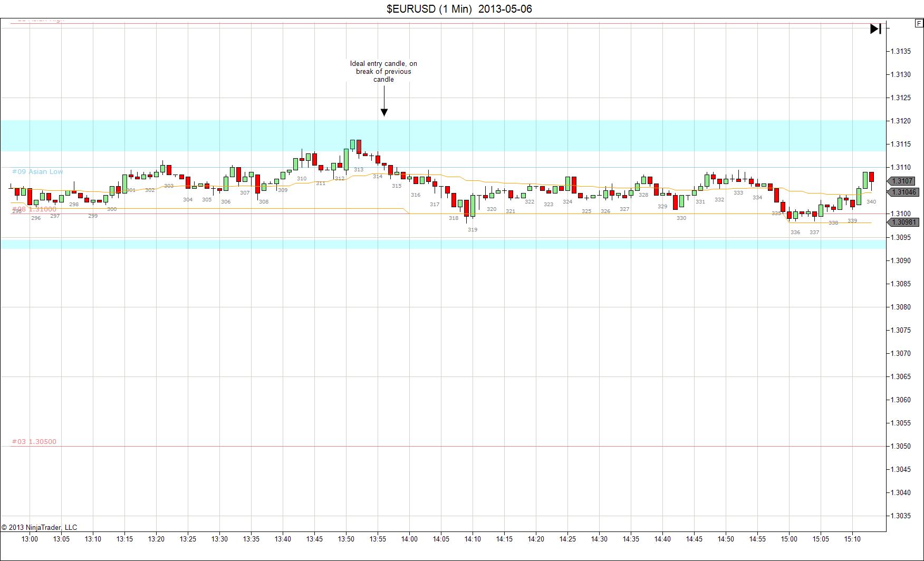
Task: Click the '#08 1.31000' level label
Action: click(34, 209)
